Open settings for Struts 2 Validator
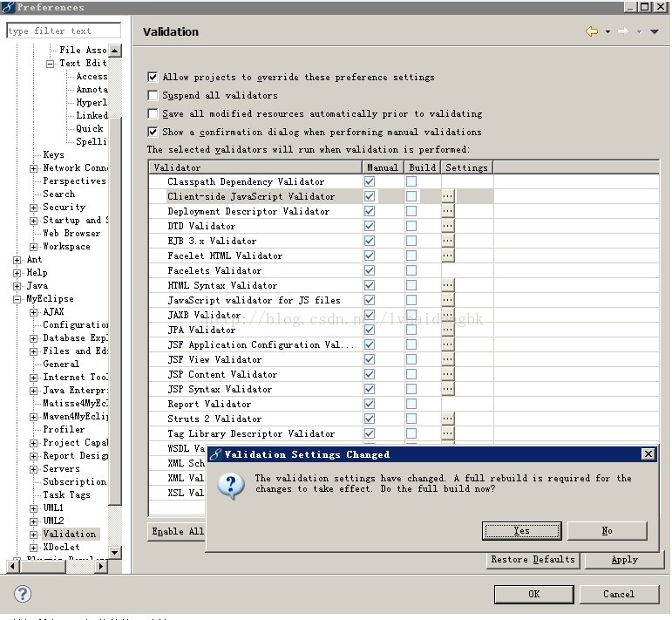 click(x=447, y=419)
